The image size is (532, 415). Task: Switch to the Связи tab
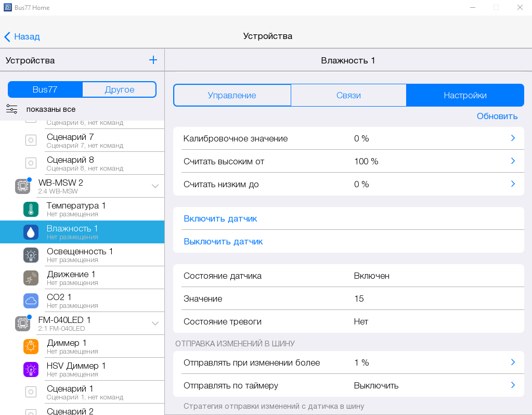348,95
